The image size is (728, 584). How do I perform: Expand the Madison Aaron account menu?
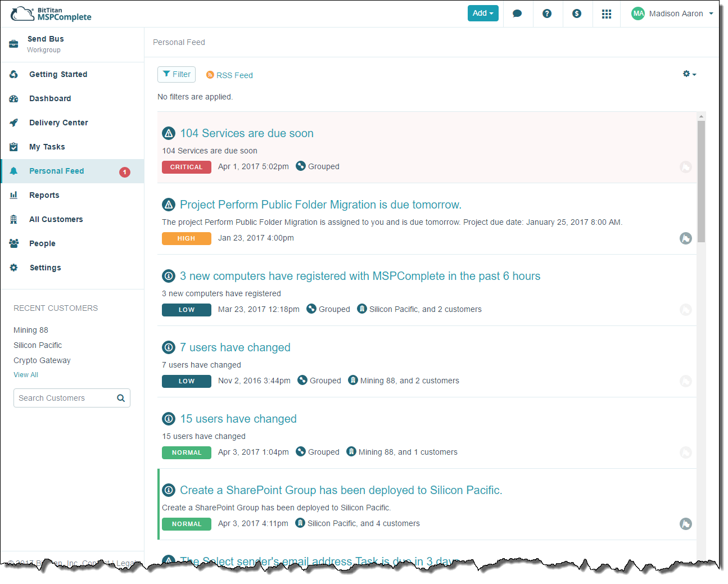click(672, 13)
